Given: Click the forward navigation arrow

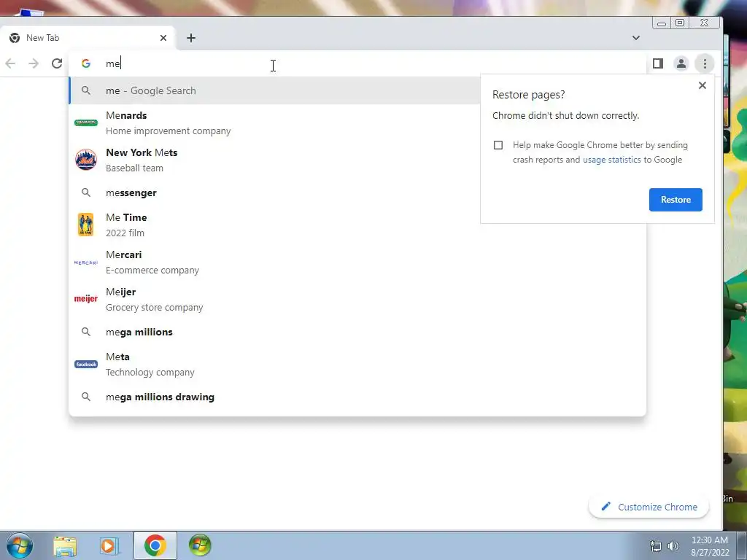Looking at the screenshot, I should 34,63.
